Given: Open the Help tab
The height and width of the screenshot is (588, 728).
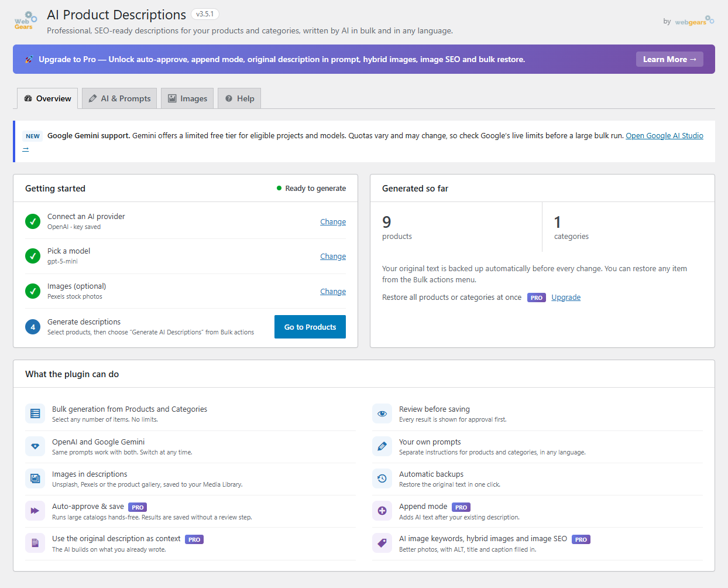Looking at the screenshot, I should tap(239, 98).
